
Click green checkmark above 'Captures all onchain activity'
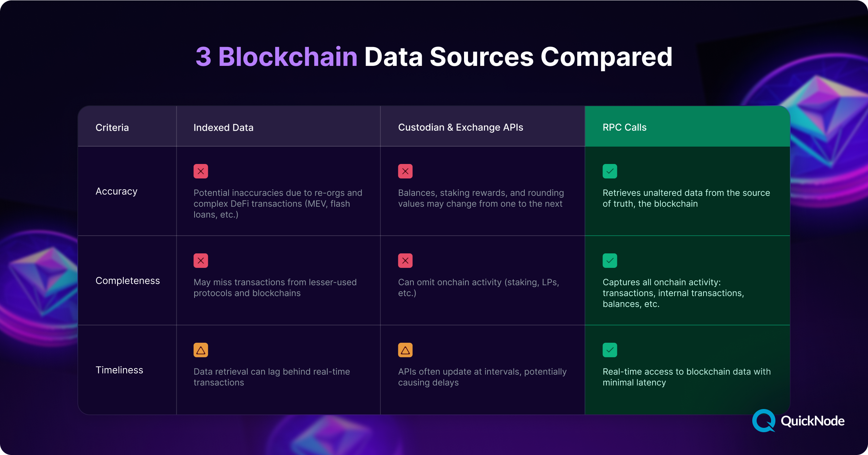[610, 261]
